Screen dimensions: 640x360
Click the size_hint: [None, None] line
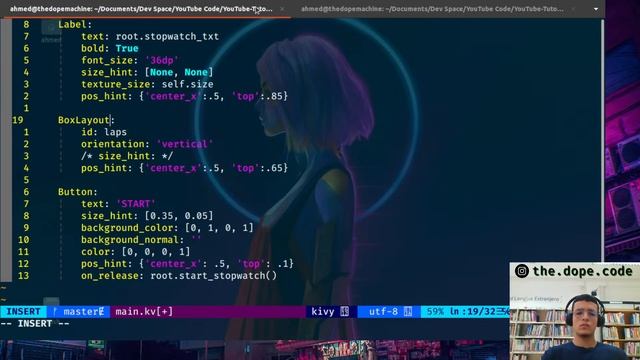pos(147,72)
